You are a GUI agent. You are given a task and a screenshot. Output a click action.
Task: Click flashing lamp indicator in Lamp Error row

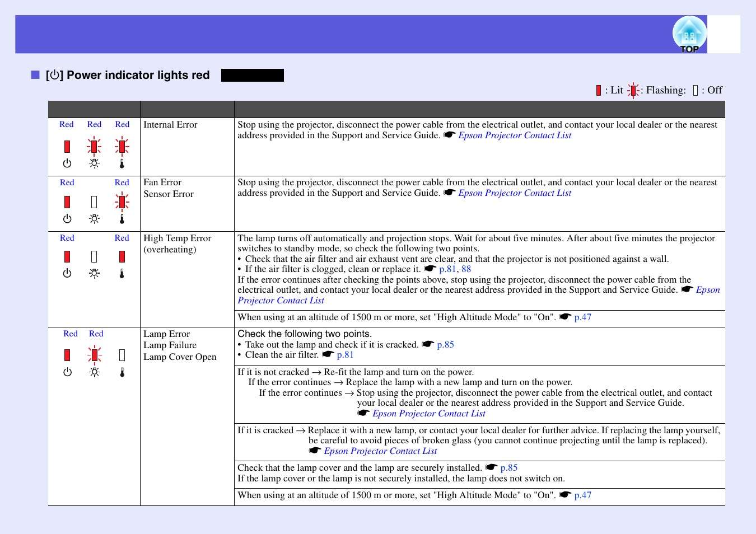(x=95, y=355)
